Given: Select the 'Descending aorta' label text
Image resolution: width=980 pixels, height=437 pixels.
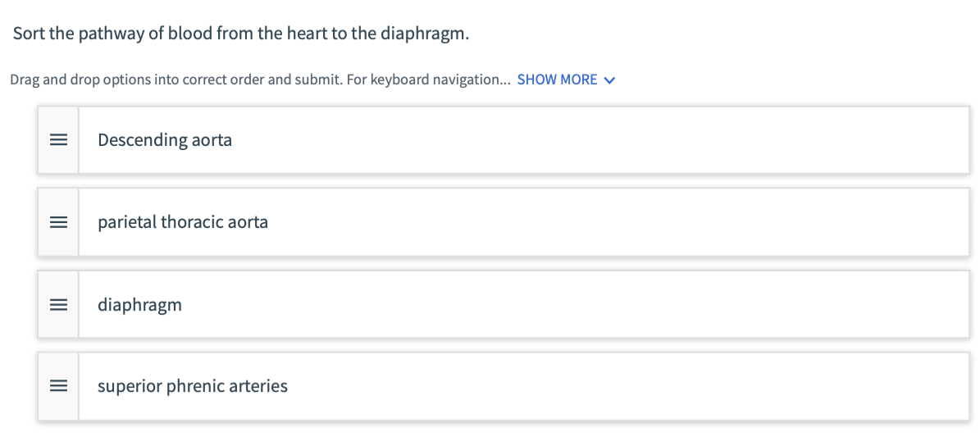Looking at the screenshot, I should [x=164, y=140].
